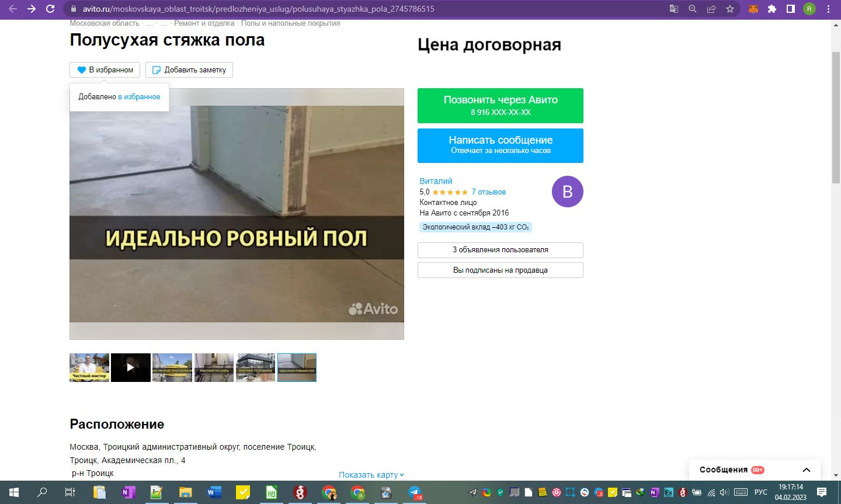Screen dimensions: 841x504
Task: Open the snipping tool tray icon
Action: tap(571, 492)
